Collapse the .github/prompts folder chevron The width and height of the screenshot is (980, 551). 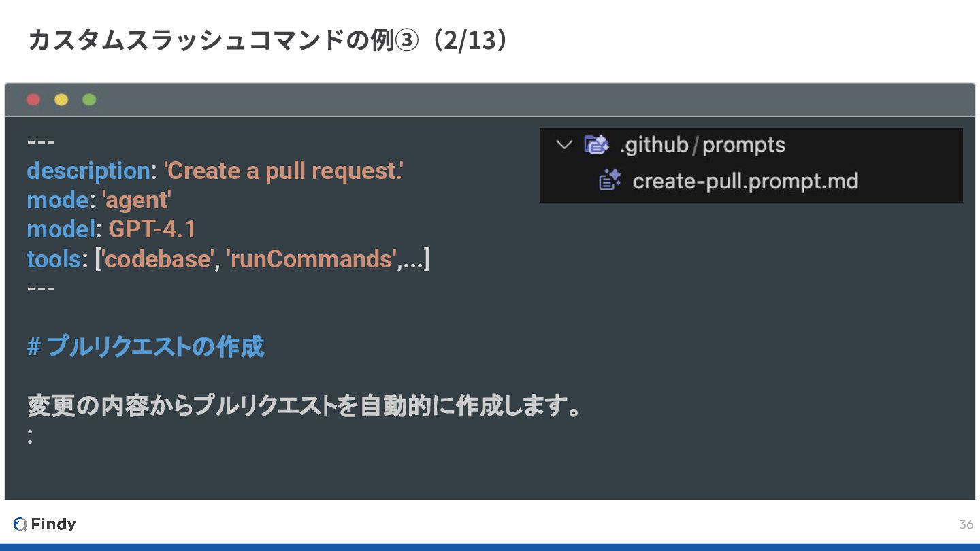564,145
